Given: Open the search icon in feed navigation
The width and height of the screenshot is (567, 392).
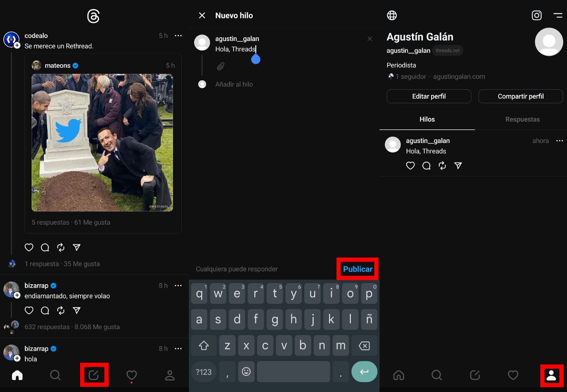Looking at the screenshot, I should pyautogui.click(x=55, y=375).
